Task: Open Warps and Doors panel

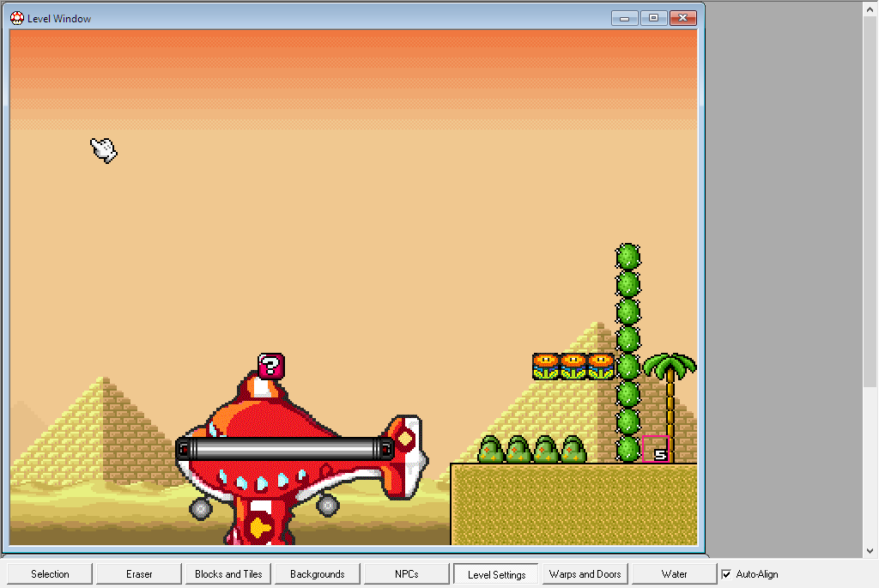Action: tap(585, 574)
